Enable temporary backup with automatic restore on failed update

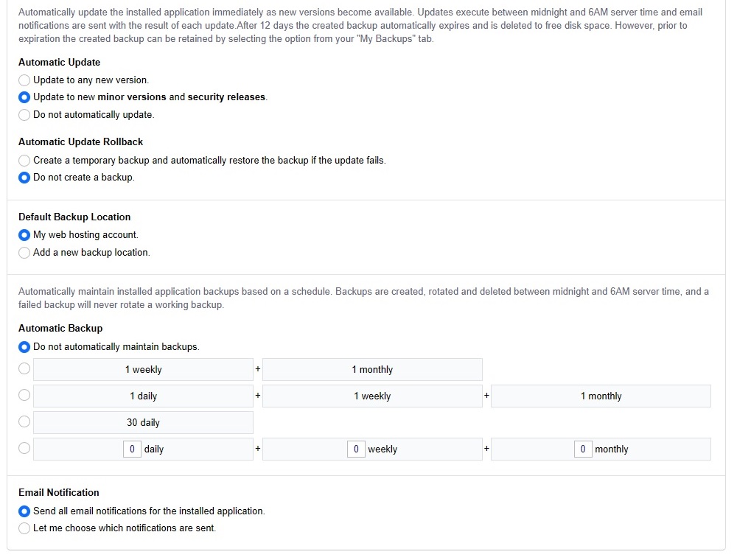pos(24,160)
